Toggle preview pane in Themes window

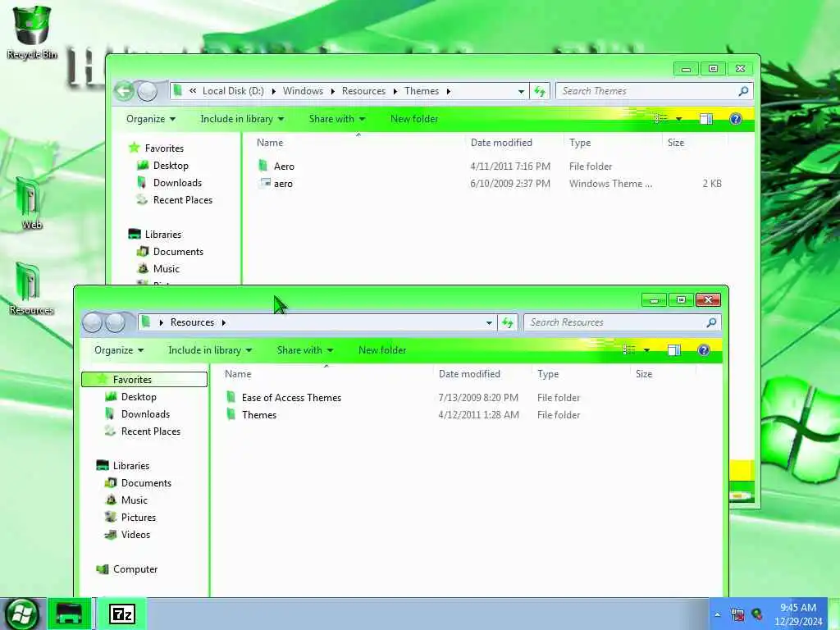[706, 119]
